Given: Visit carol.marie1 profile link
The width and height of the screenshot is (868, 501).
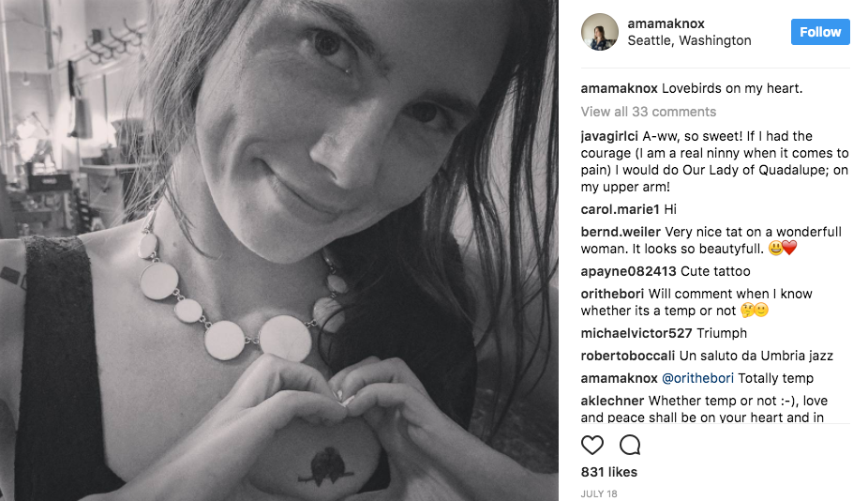Looking at the screenshot, I should click(621, 209).
